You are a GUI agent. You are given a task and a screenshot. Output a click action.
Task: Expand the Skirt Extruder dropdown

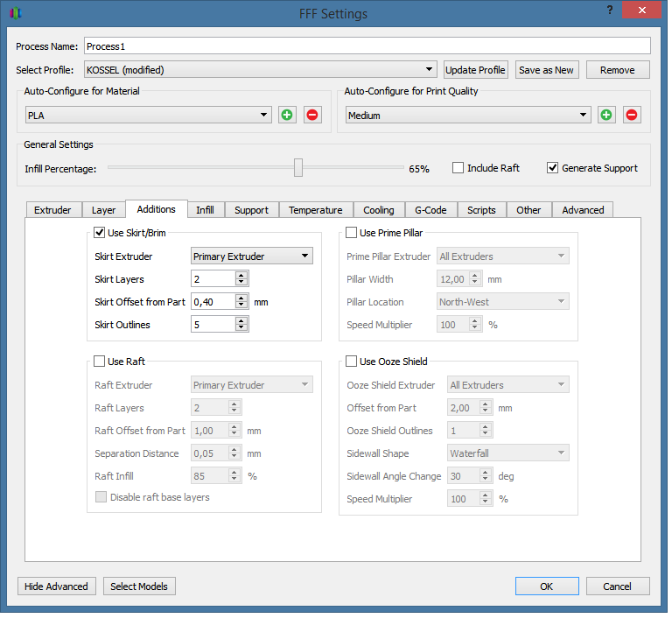(252, 256)
